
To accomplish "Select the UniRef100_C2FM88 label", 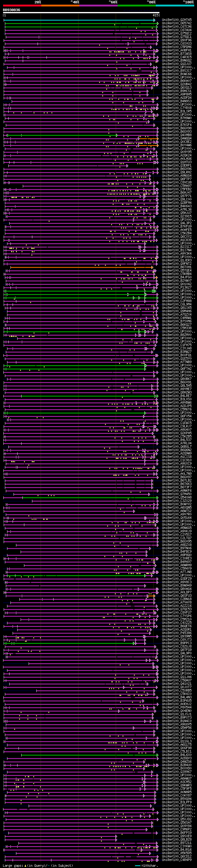I will (176, 301).
